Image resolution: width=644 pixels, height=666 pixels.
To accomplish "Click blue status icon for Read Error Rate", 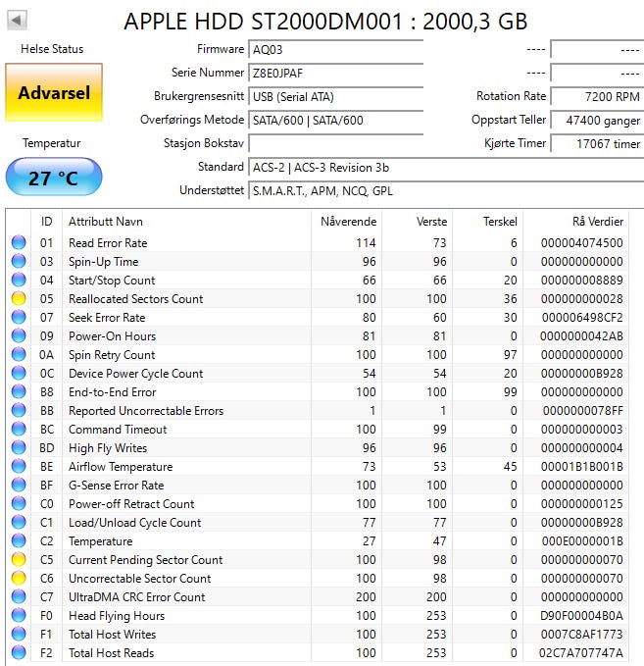I will [19, 243].
